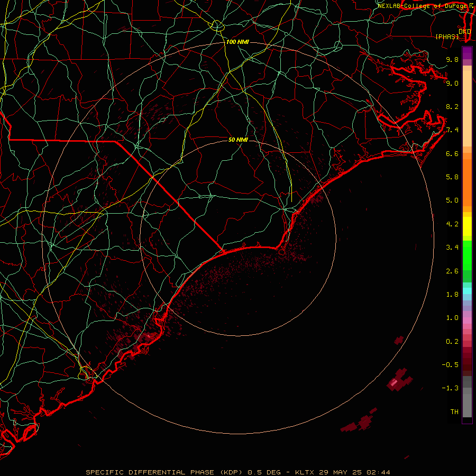Click the 3.4 value on the color scale
476x476 pixels.
452,248
